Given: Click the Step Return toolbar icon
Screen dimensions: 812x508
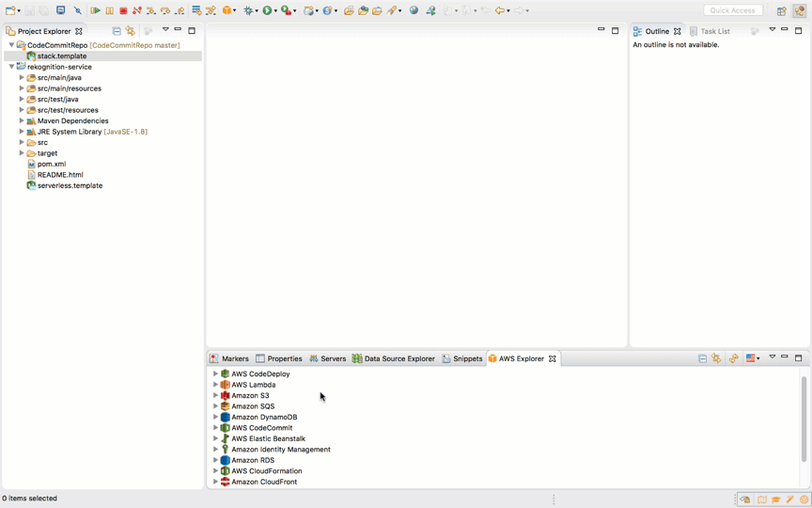Looking at the screenshot, I should point(180,10).
